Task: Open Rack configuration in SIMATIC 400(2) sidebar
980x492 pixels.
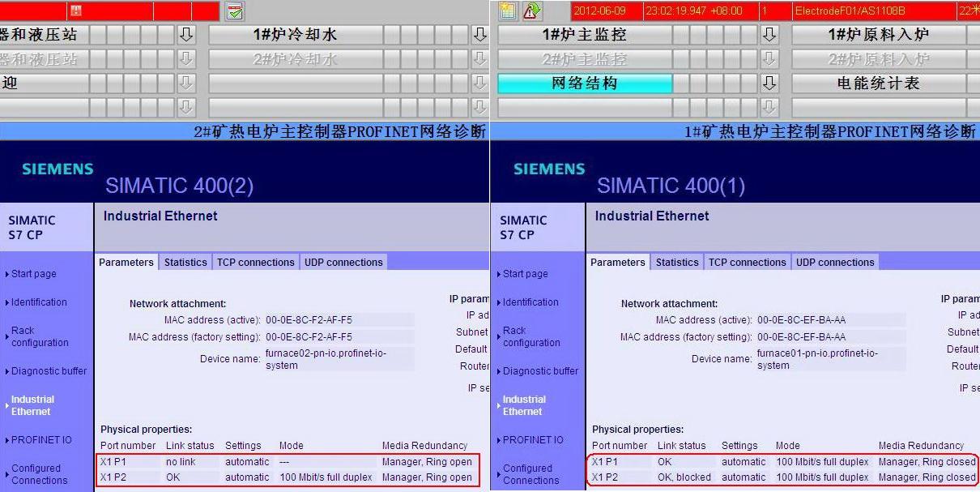Action: (40, 336)
